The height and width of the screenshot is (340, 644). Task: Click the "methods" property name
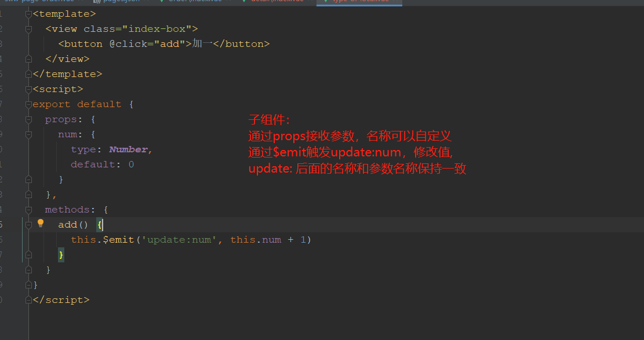tap(67, 210)
